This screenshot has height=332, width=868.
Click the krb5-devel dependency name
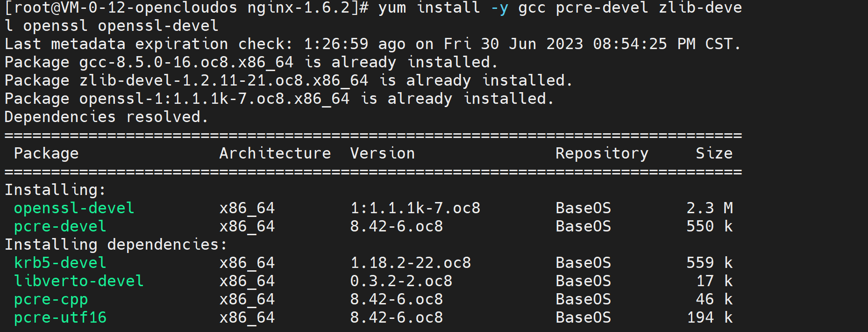point(60,263)
